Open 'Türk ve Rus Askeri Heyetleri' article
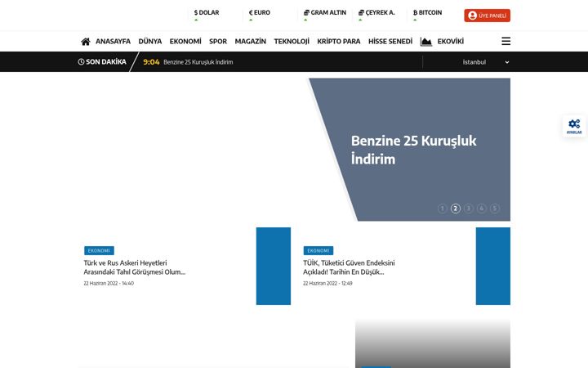 134,267
